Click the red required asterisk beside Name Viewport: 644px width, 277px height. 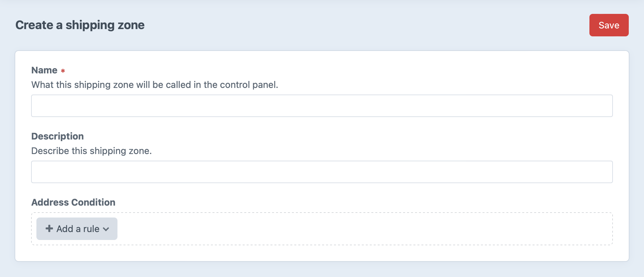(x=63, y=70)
